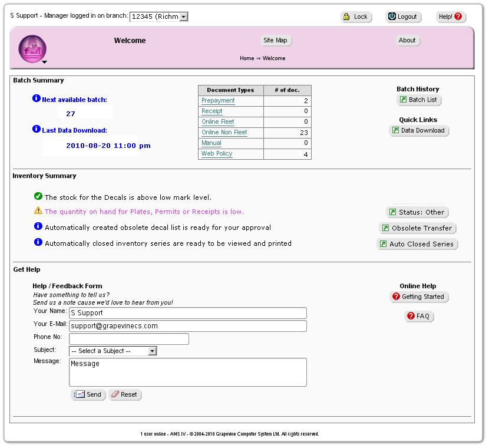Expand the Select a Subject dropdown
This screenshot has width=489, height=448.
pos(152,351)
